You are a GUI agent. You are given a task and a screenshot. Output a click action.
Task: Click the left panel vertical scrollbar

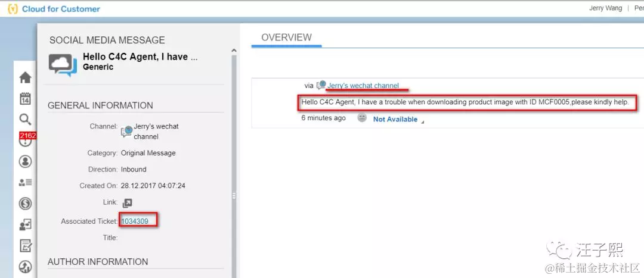234,166
